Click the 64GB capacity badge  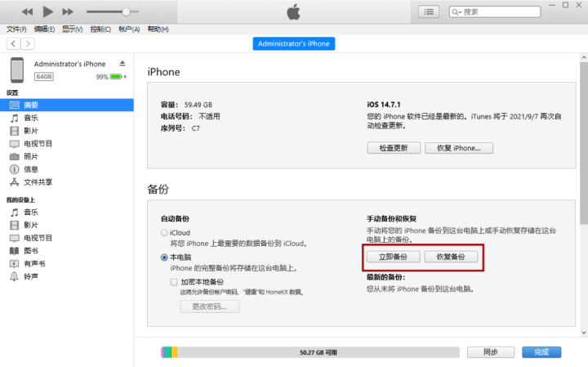(x=44, y=77)
